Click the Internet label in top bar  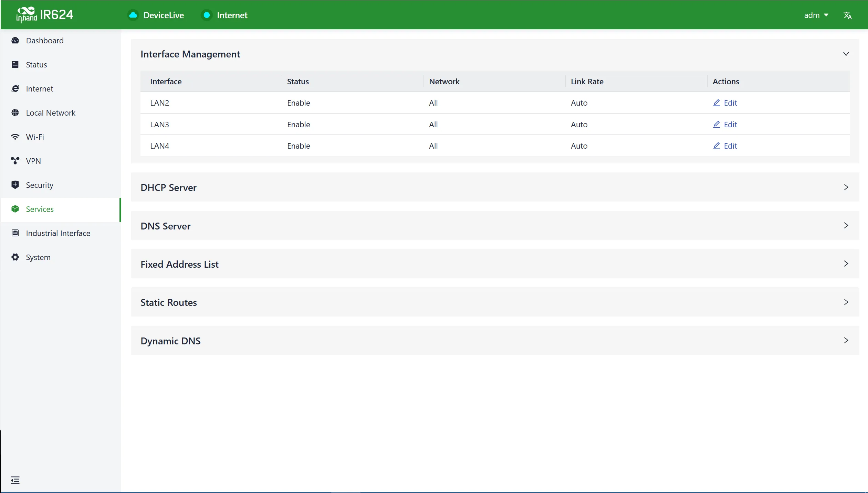pos(232,15)
